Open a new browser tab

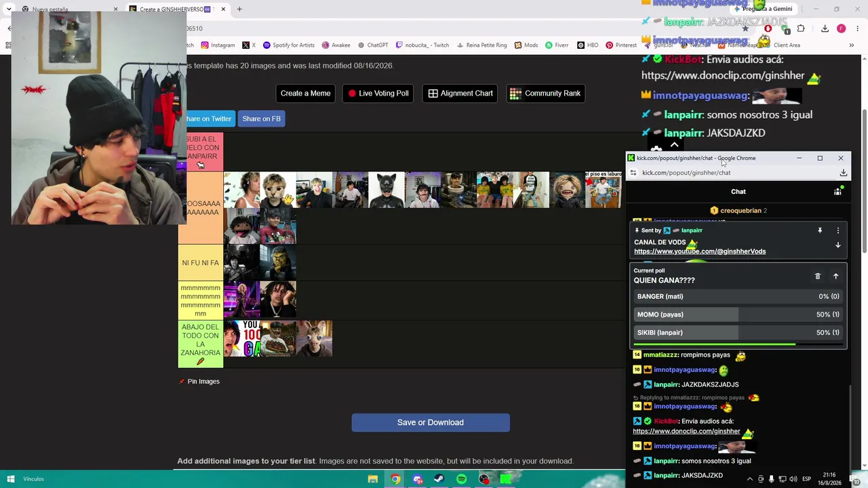[x=239, y=9]
